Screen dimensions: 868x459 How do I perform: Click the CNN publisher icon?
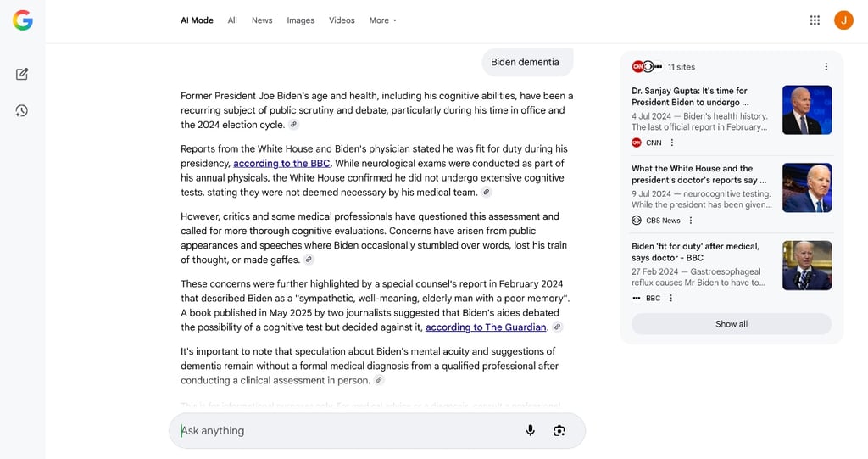point(637,143)
